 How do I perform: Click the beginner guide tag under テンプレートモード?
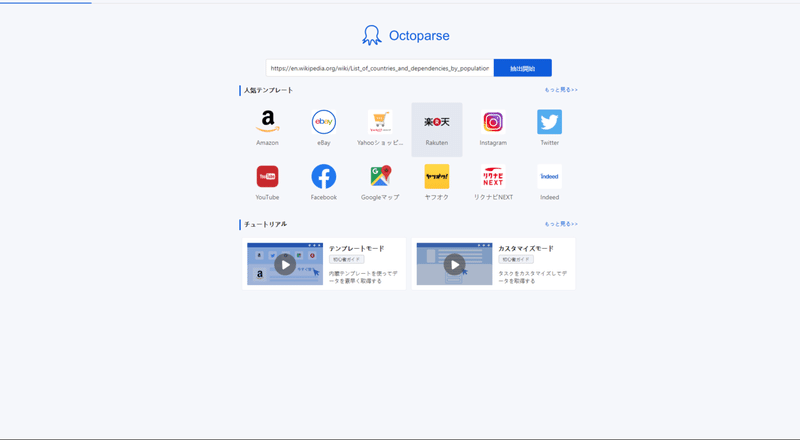coord(346,259)
